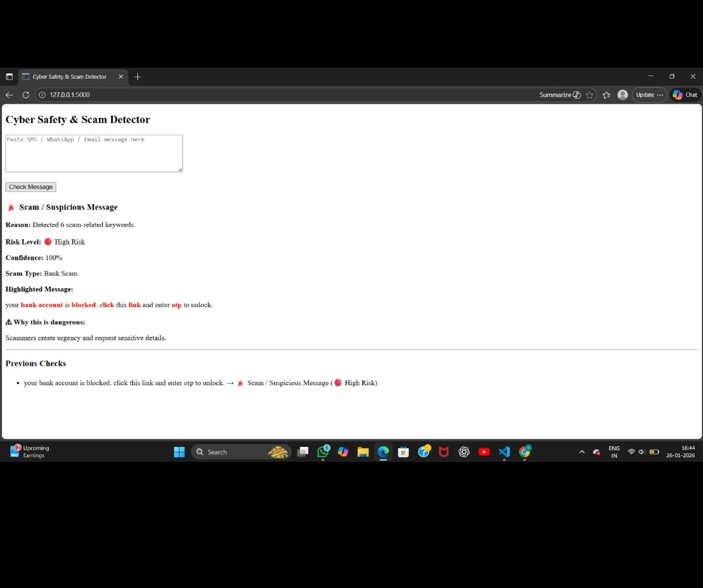Screen dimensions: 703x588
Task: Open the Start menu
Action: pyautogui.click(x=179, y=451)
